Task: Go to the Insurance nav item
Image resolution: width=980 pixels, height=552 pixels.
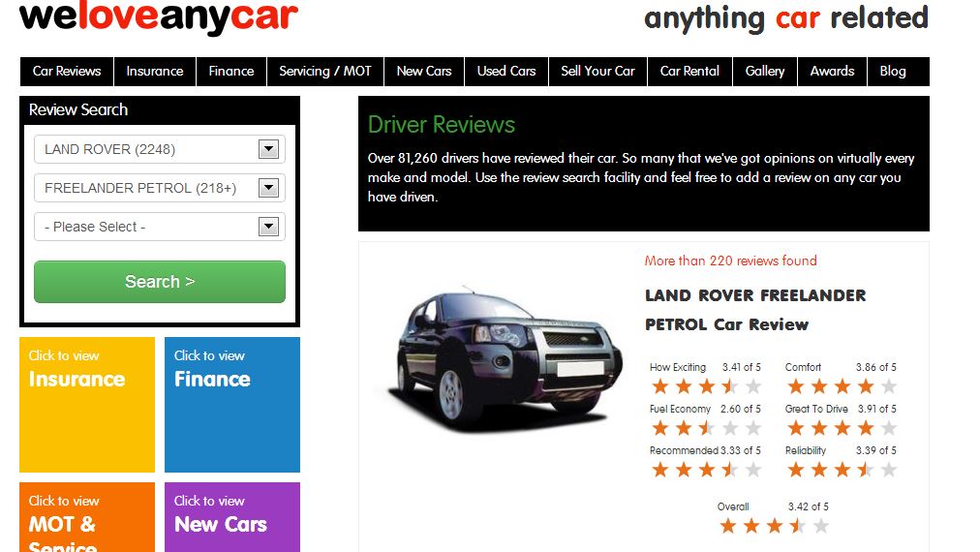Action: [155, 72]
